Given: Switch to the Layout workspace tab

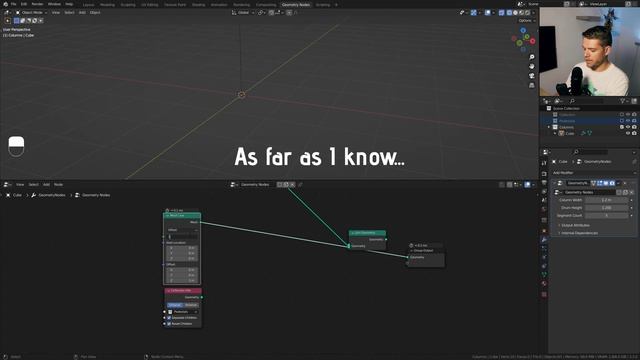Looking at the screenshot, I should pos(88,4).
